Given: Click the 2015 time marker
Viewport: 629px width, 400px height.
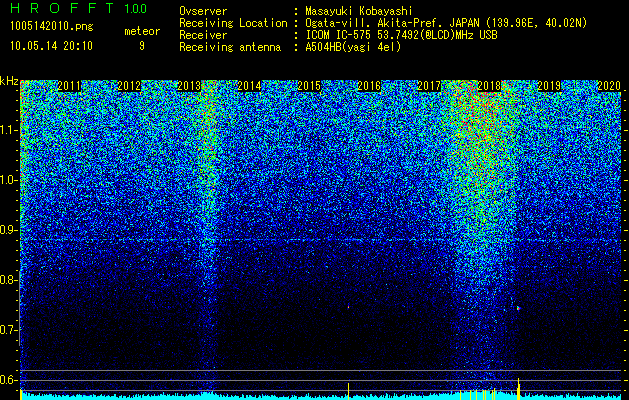Looking at the screenshot, I should pyautogui.click(x=309, y=86).
